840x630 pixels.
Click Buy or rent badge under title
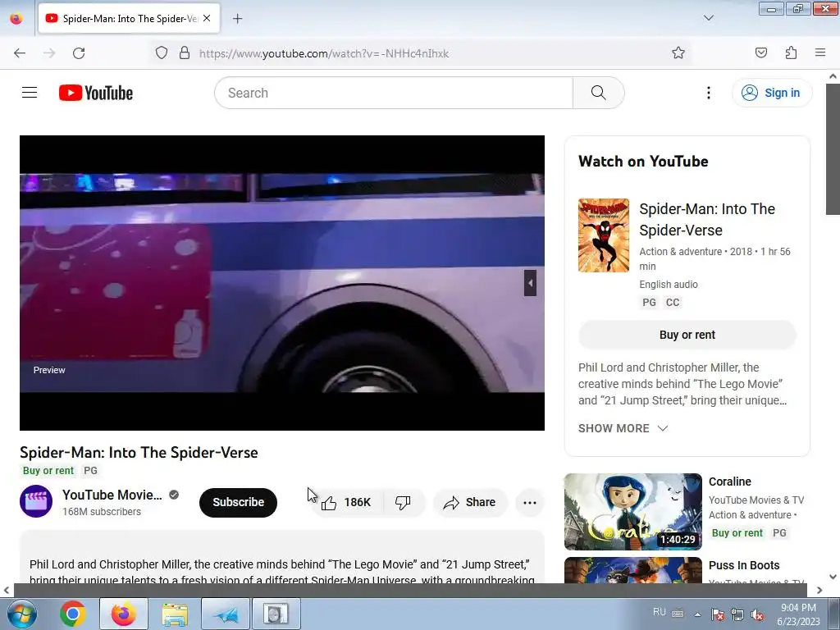click(x=48, y=470)
